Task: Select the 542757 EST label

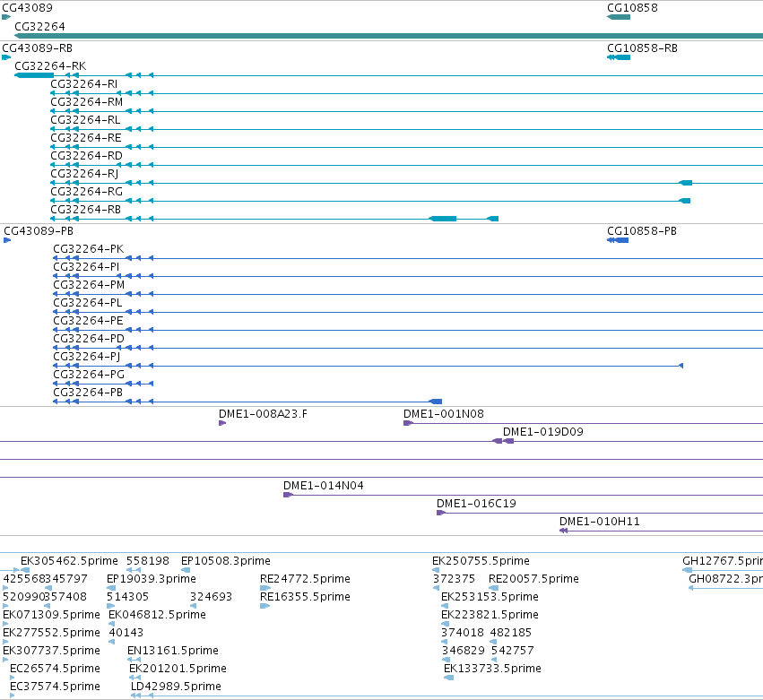Action: 512,651
